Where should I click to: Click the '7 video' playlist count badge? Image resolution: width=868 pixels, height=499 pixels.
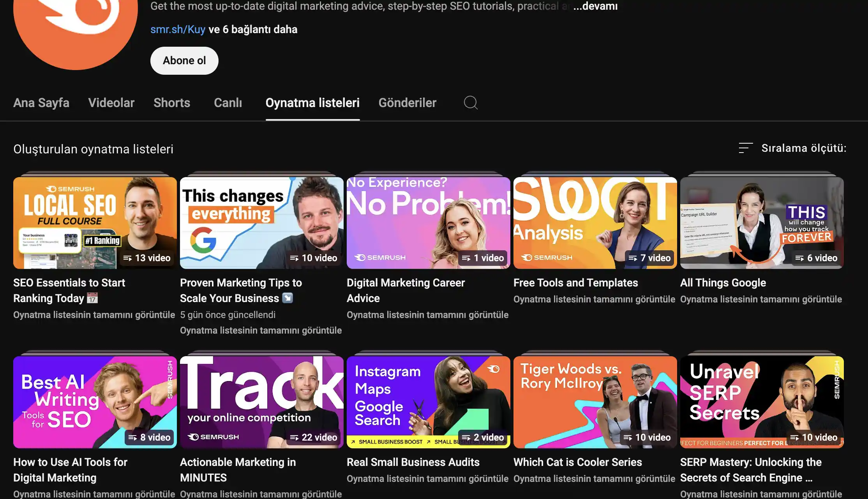click(x=649, y=258)
